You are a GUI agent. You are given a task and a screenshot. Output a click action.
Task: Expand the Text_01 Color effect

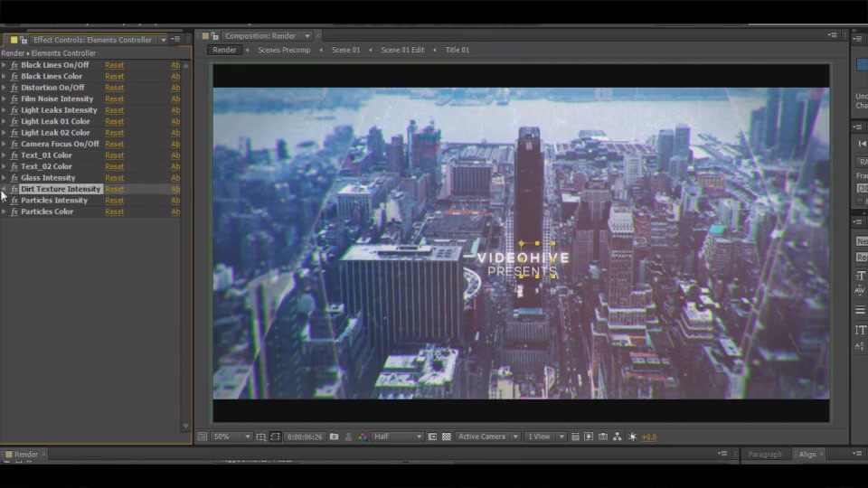point(4,155)
